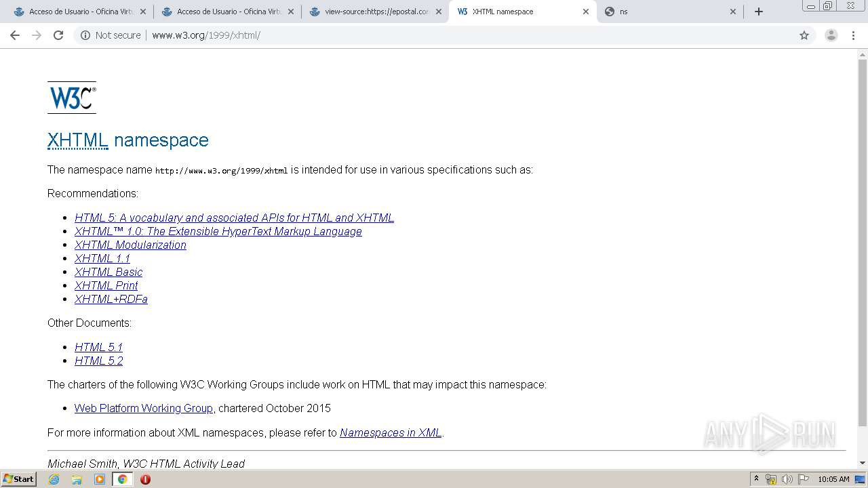Open the XHTML 1.1 link
This screenshot has height=488, width=868.
(102, 258)
